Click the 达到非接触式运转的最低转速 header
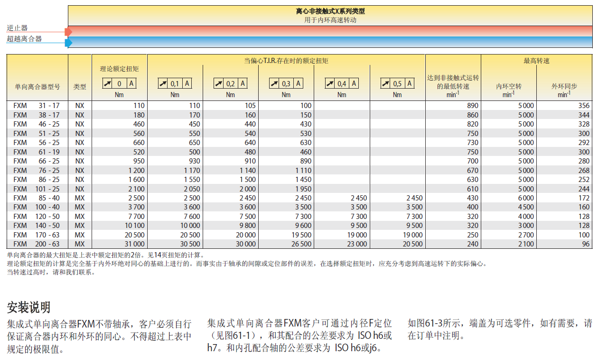The width and height of the screenshot is (598, 364). 453,82
